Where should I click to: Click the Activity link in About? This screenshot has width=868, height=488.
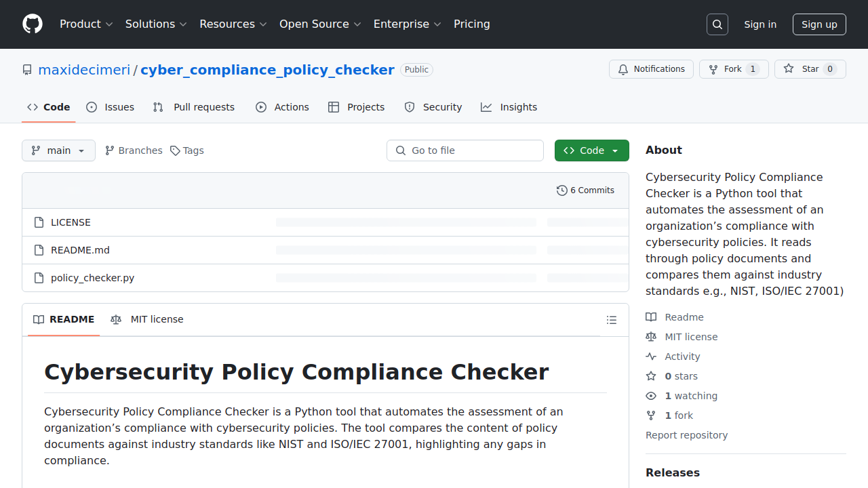[x=682, y=357]
